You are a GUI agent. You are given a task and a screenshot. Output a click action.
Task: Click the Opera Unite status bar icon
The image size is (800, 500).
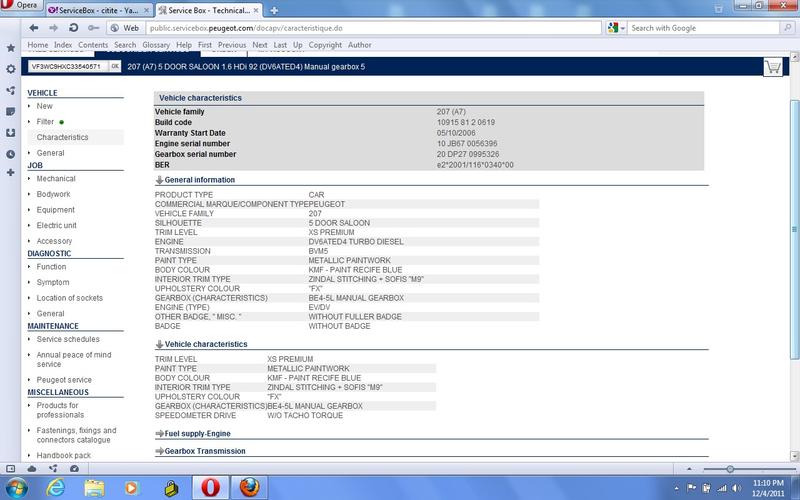coord(53,468)
